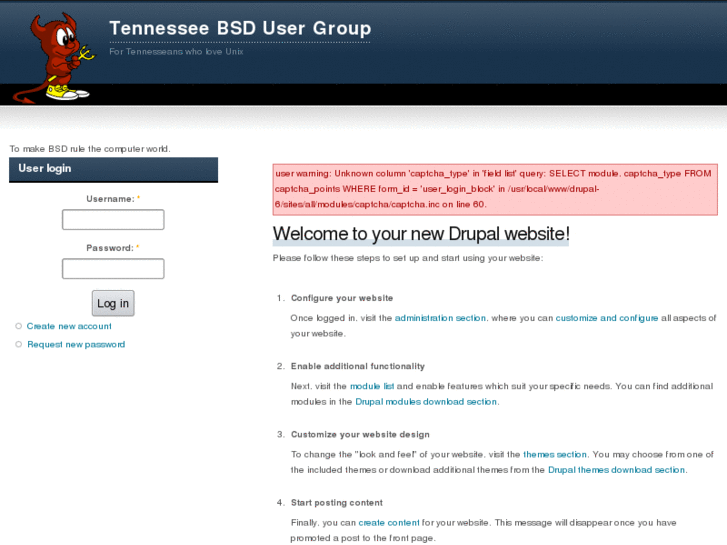Click the 'For Tennesseans who love Unix' slogan

coord(176,51)
